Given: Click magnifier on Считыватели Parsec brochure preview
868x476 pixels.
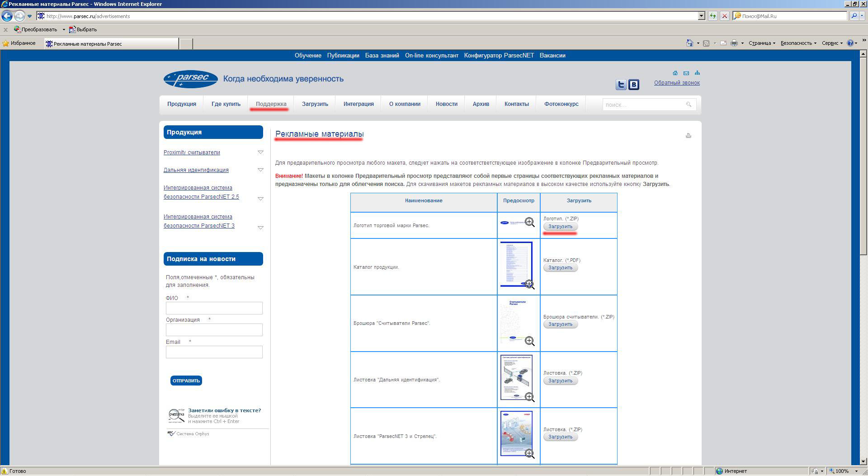Looking at the screenshot, I should [529, 341].
